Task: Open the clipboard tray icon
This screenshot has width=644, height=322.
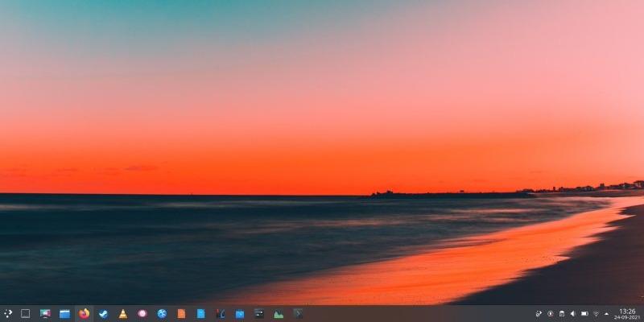Action: [562, 313]
